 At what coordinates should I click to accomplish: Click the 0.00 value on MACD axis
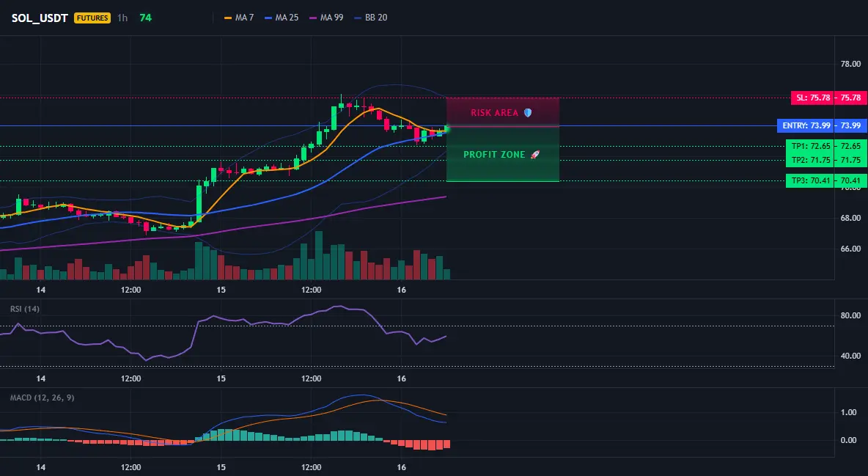849,441
